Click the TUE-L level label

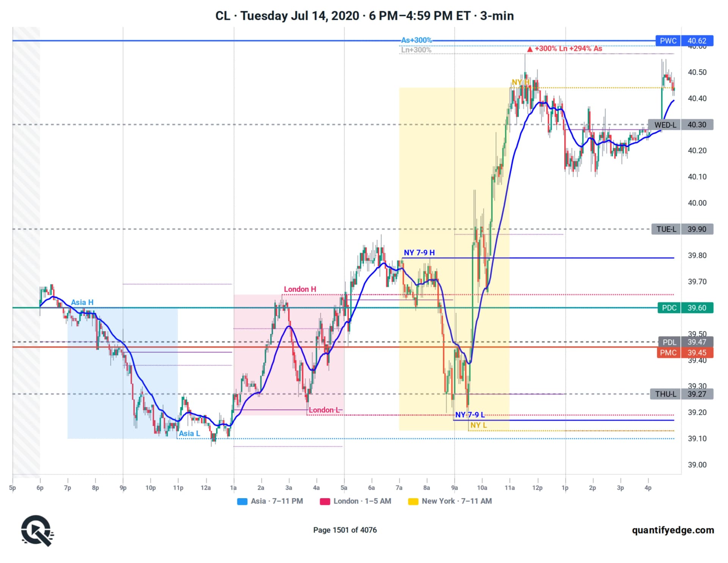point(666,229)
